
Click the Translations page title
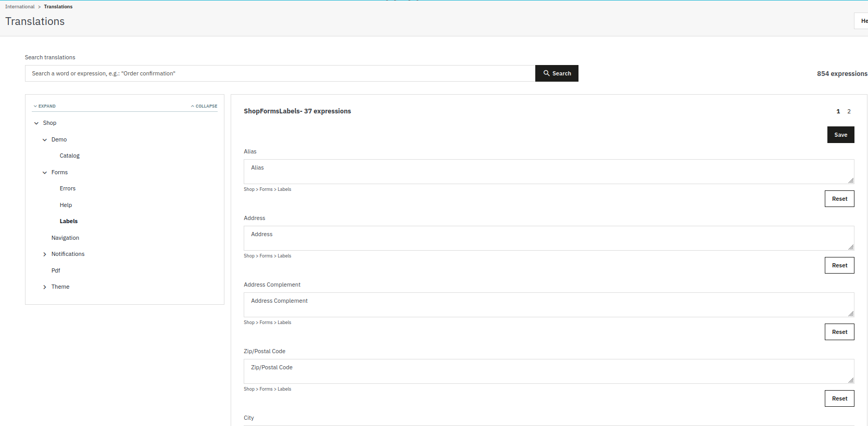(35, 21)
